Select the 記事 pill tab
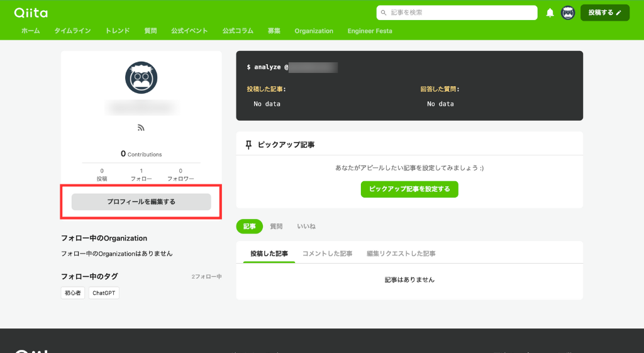The width and height of the screenshot is (644, 353). pos(249,227)
